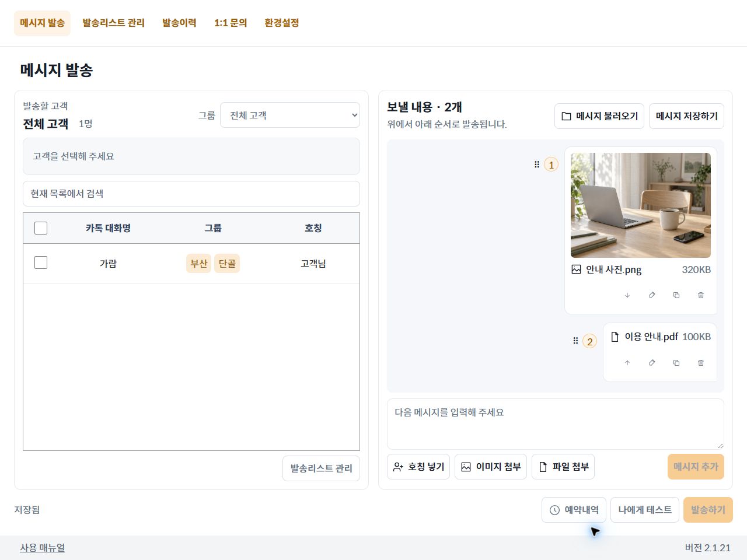Switch to the 메시지 발송 tab

pos(42,23)
